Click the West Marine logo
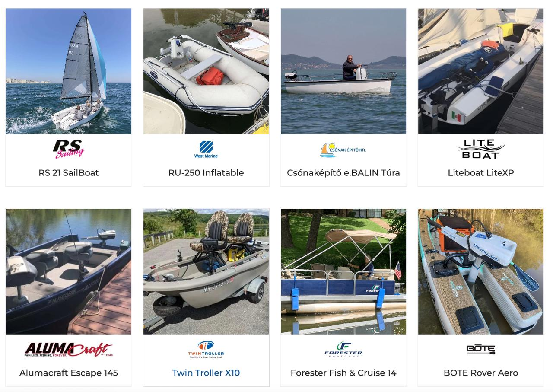 (x=206, y=149)
